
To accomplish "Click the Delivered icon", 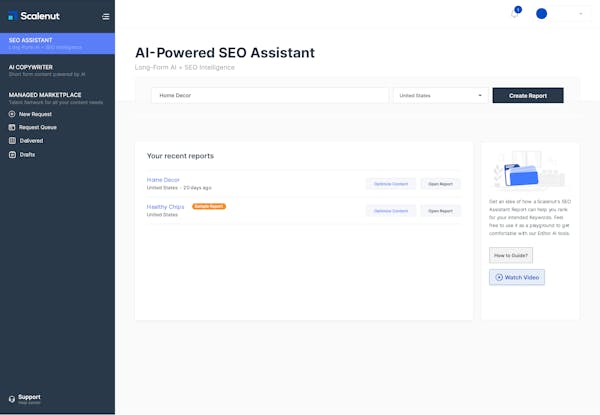I will (x=12, y=141).
